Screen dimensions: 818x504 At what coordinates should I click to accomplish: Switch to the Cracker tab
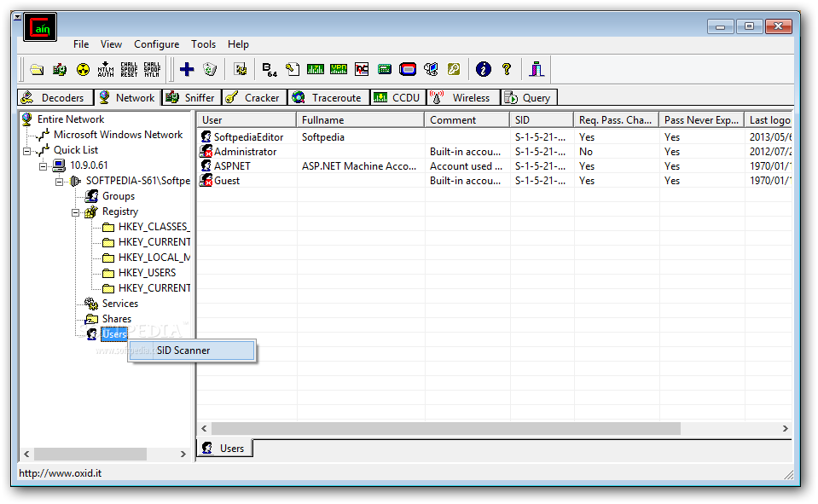[254, 97]
